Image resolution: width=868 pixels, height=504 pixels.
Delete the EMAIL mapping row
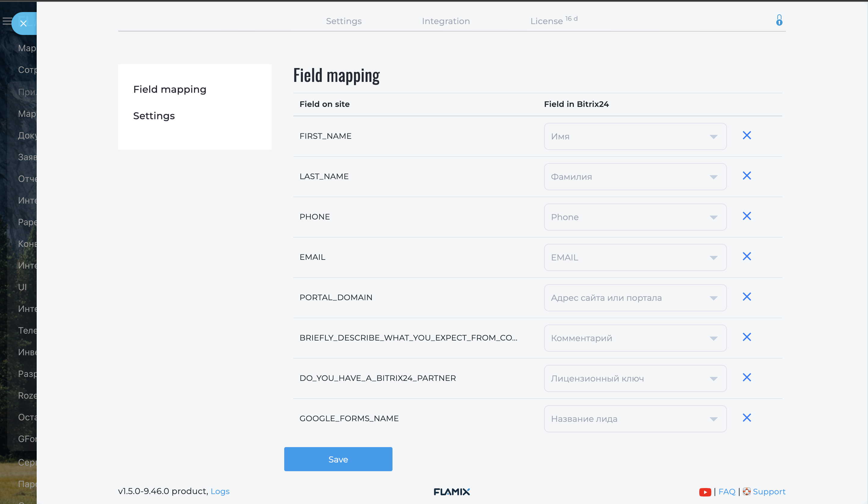[746, 257]
